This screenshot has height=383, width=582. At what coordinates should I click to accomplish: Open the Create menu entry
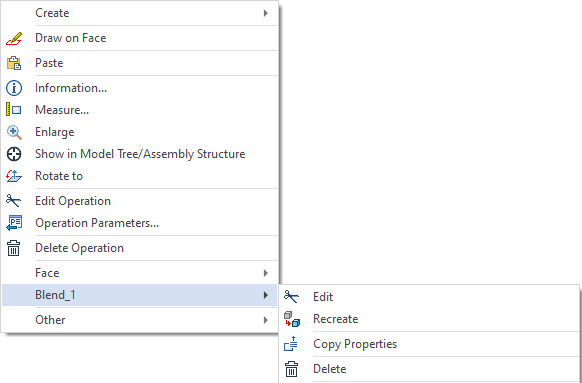coord(140,13)
